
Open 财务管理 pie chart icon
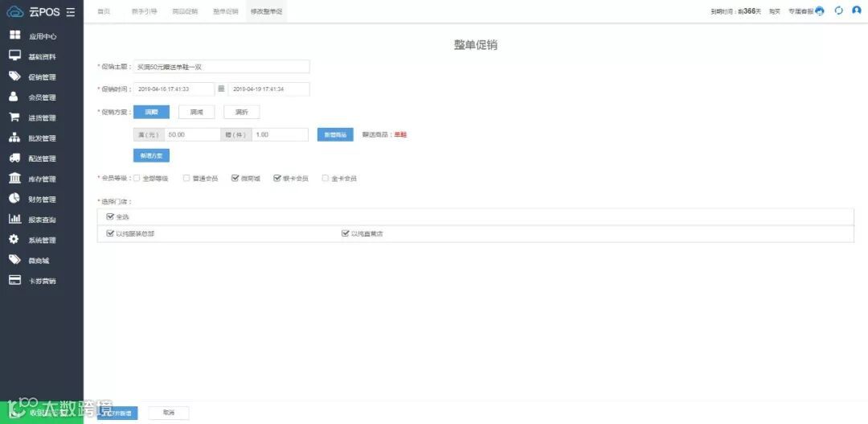coord(15,199)
